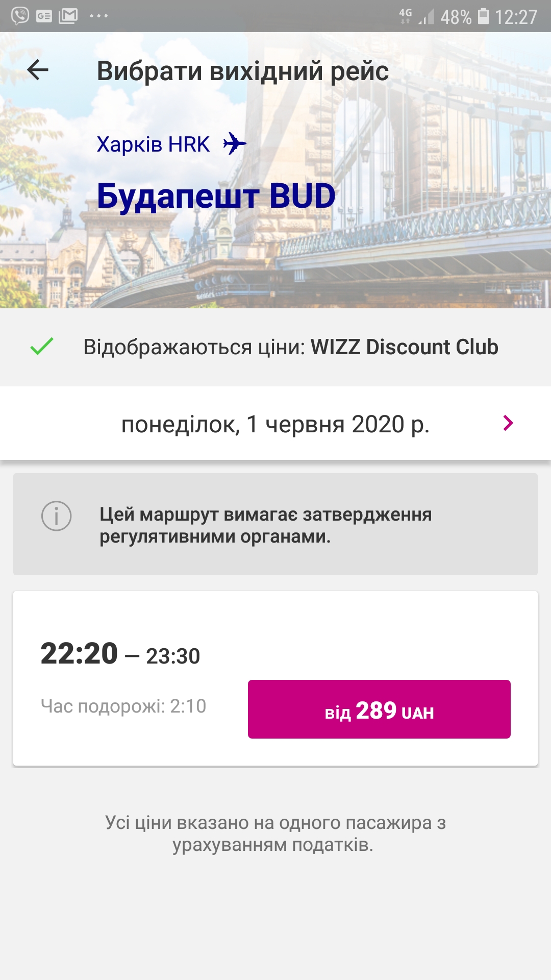Tap the airplane icon next to Харків HRK
This screenshot has height=980, width=551.
[235, 143]
